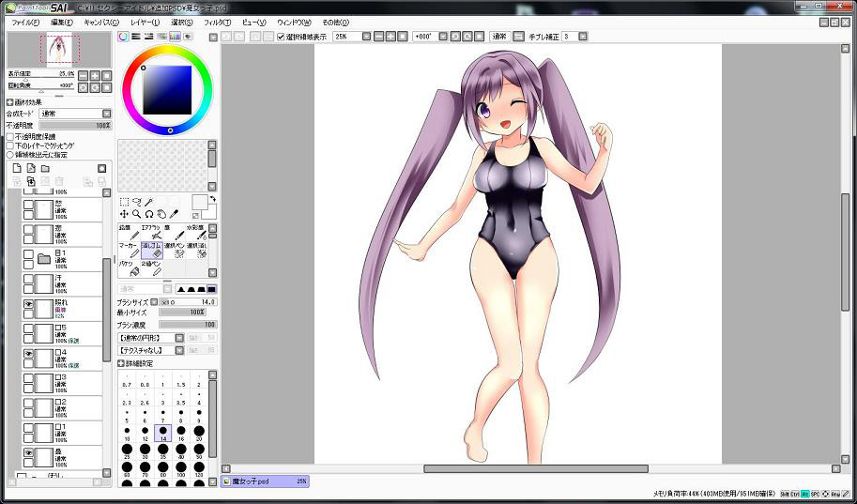Select the eyedropper color picker tool

point(174,214)
